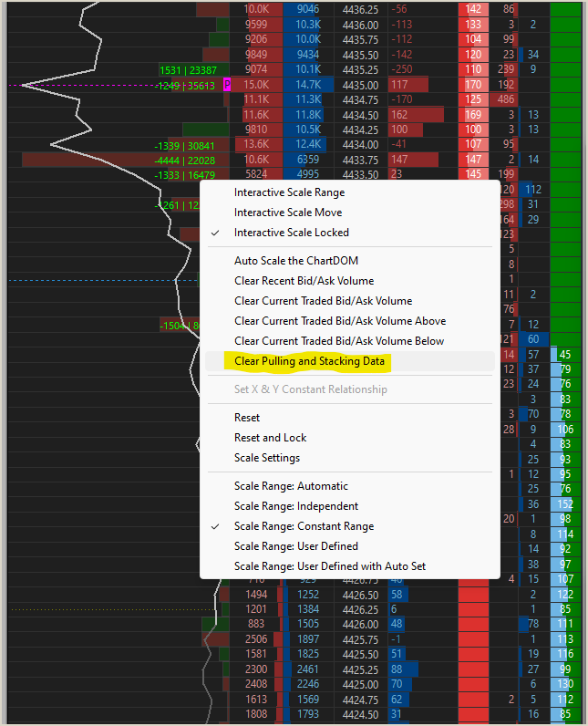Click volume 1897 at 4425.75

(x=308, y=639)
